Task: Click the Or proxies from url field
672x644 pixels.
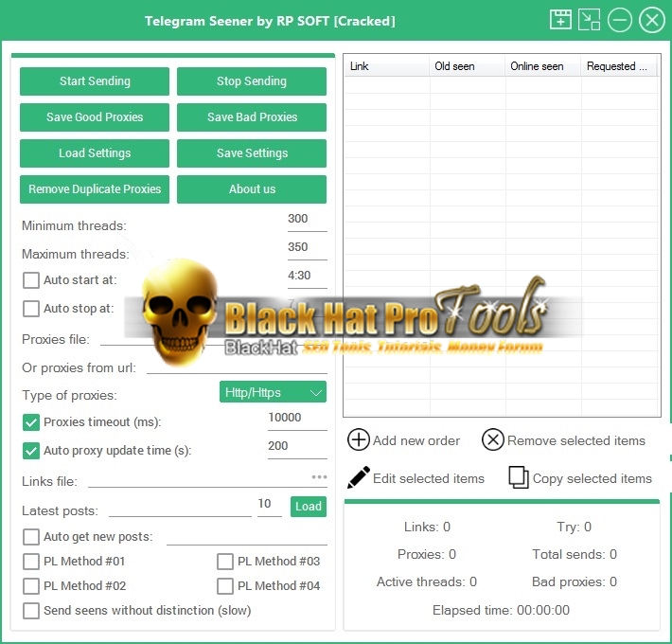Action: (x=237, y=367)
